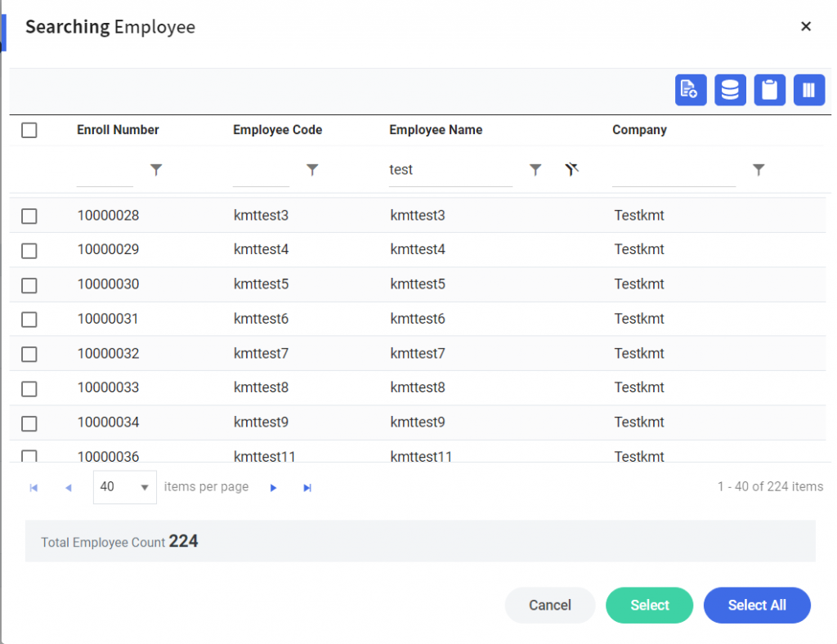Image resolution: width=837 pixels, height=644 pixels.
Task: Select the row checkbox for kmttest7
Action: pyautogui.click(x=29, y=354)
